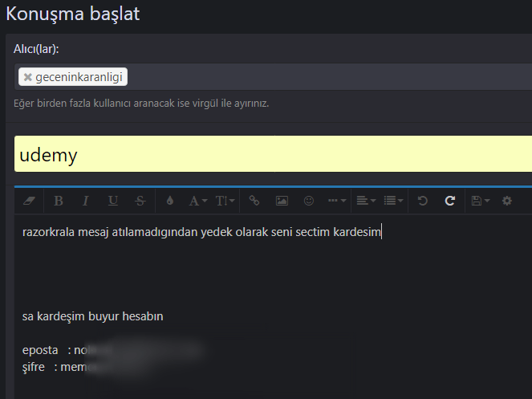Open the smilies emoji picker
This screenshot has height=399, width=532.
point(309,201)
